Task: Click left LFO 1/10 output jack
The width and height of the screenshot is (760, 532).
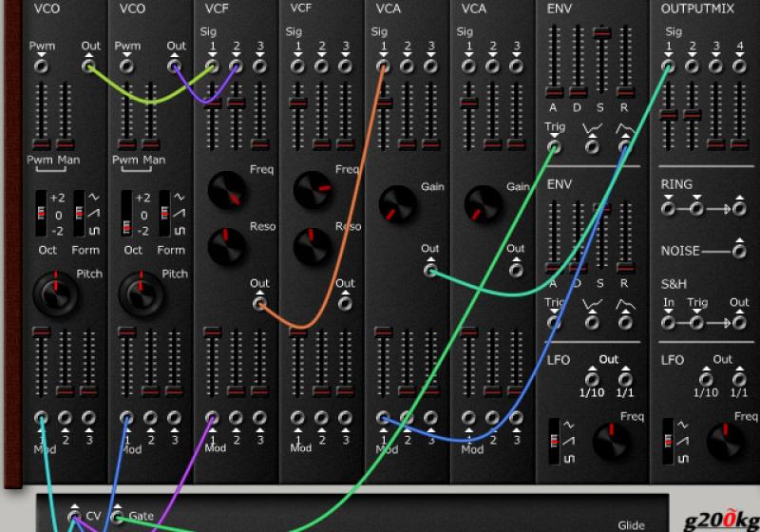Action: pos(592,379)
